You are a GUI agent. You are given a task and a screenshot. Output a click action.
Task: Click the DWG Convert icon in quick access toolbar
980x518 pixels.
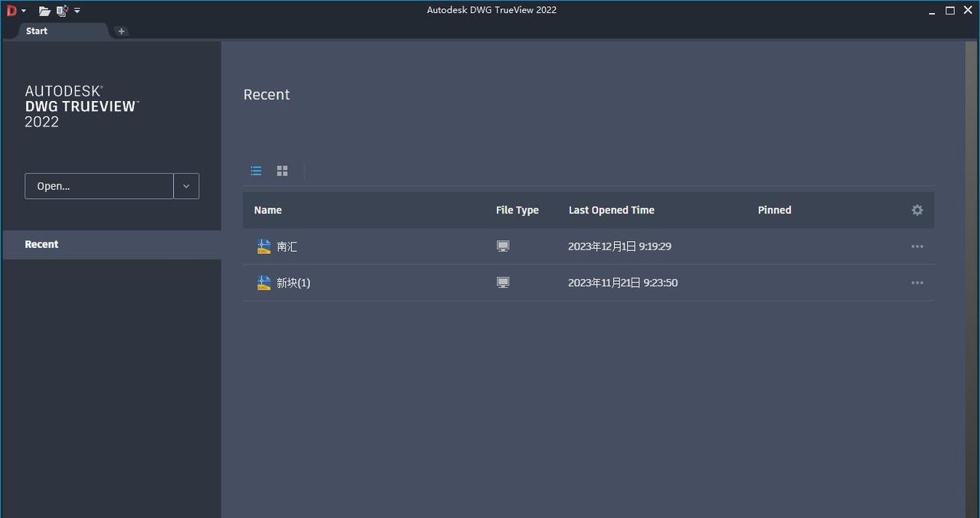62,11
